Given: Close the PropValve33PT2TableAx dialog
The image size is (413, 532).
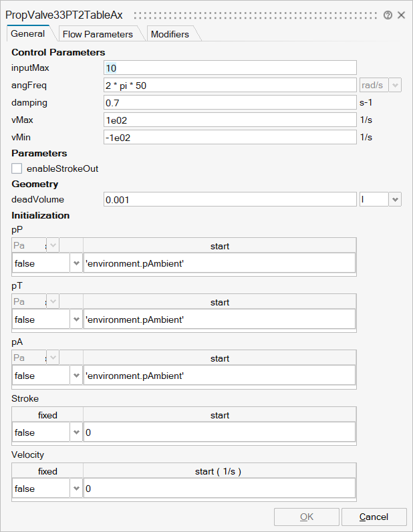Looking at the screenshot, I should [401, 15].
